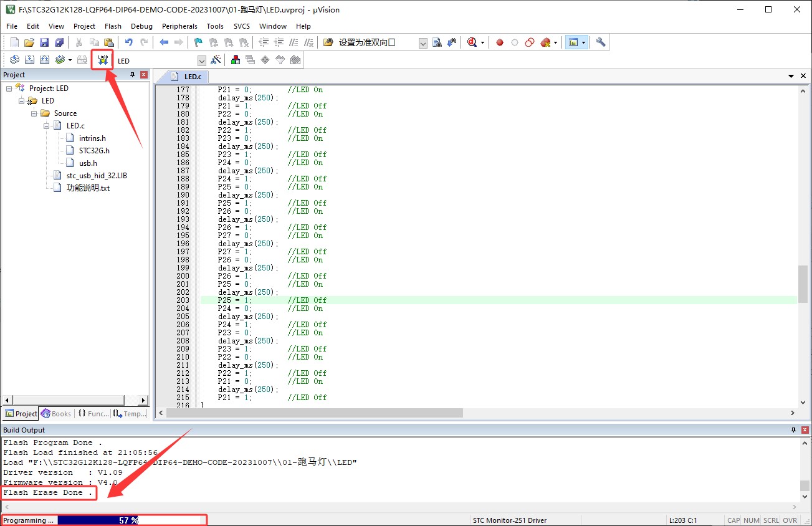Viewport: 812px width, 526px height.
Task: Click the Save All toolbar icon
Action: pyautogui.click(x=59, y=42)
